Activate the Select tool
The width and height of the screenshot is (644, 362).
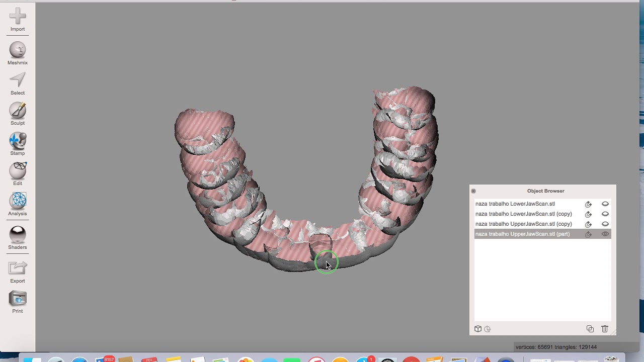18,83
